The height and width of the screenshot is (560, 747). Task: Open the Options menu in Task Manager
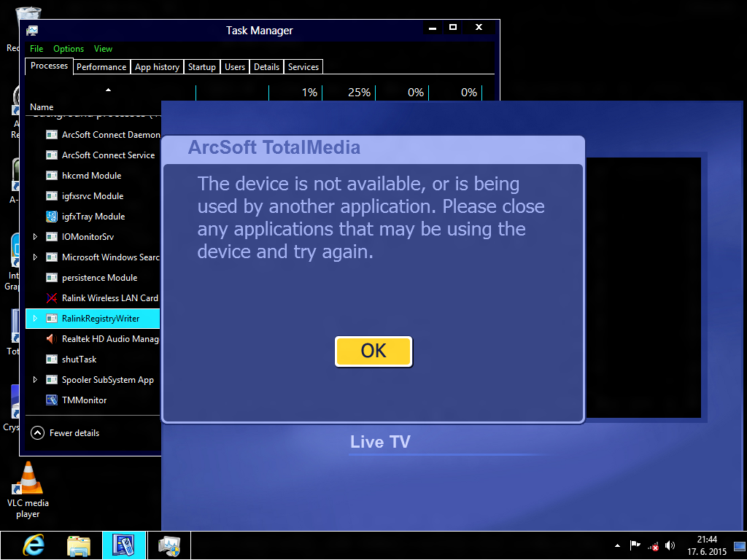pyautogui.click(x=68, y=49)
